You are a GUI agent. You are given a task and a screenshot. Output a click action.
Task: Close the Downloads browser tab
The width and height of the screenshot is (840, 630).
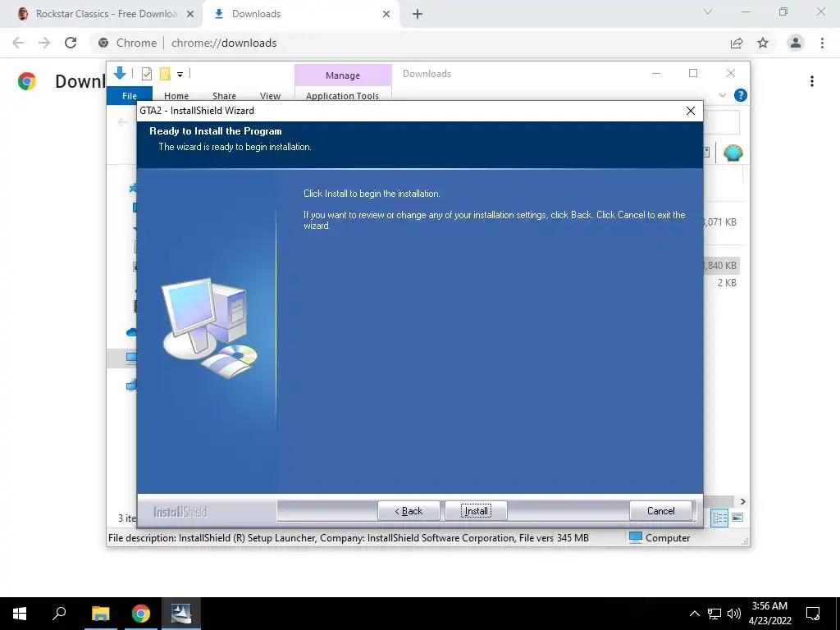tap(386, 14)
